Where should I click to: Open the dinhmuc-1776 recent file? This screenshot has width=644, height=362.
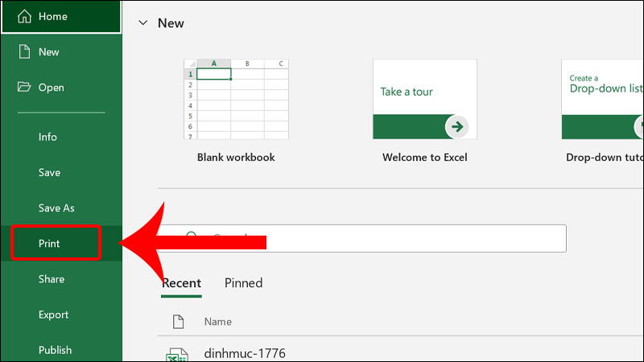[245, 353]
